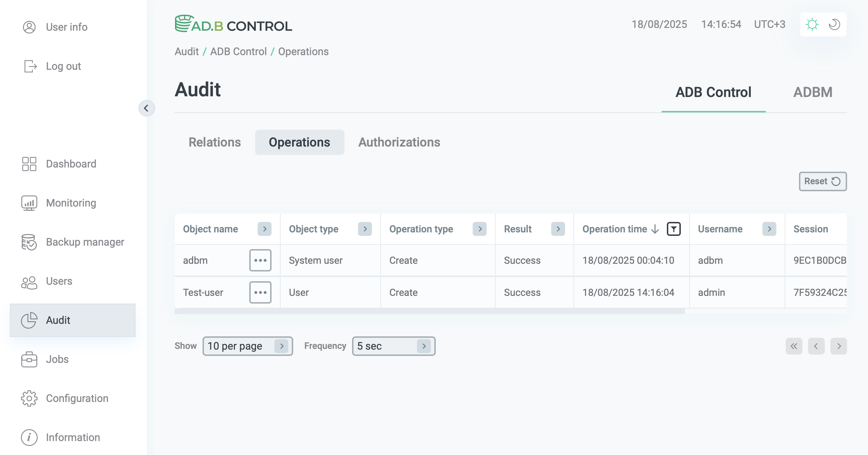The height and width of the screenshot is (455, 868).
Task: Open the Backup manager
Action: (85, 242)
